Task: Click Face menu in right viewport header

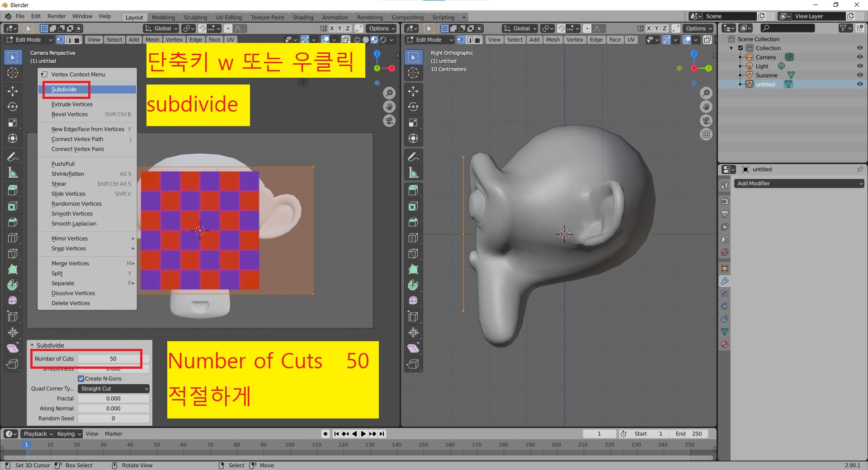Action: click(x=615, y=40)
